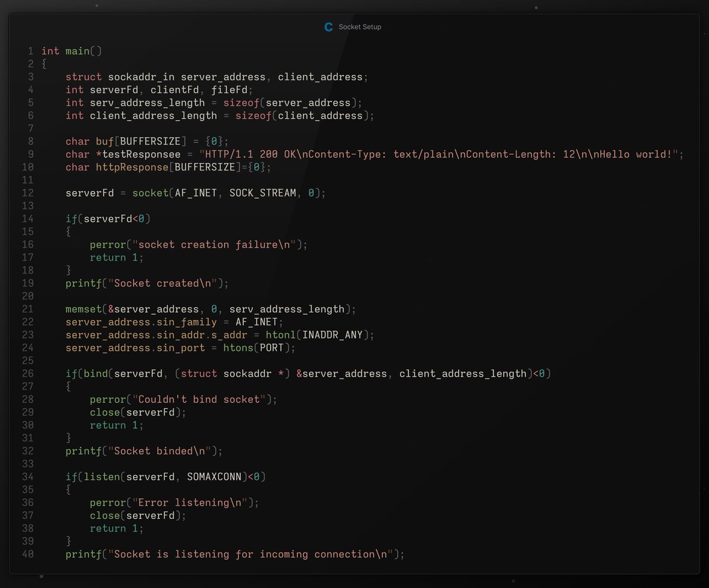
Task: Click 'return 1;' on line 30
Action: click(x=117, y=426)
